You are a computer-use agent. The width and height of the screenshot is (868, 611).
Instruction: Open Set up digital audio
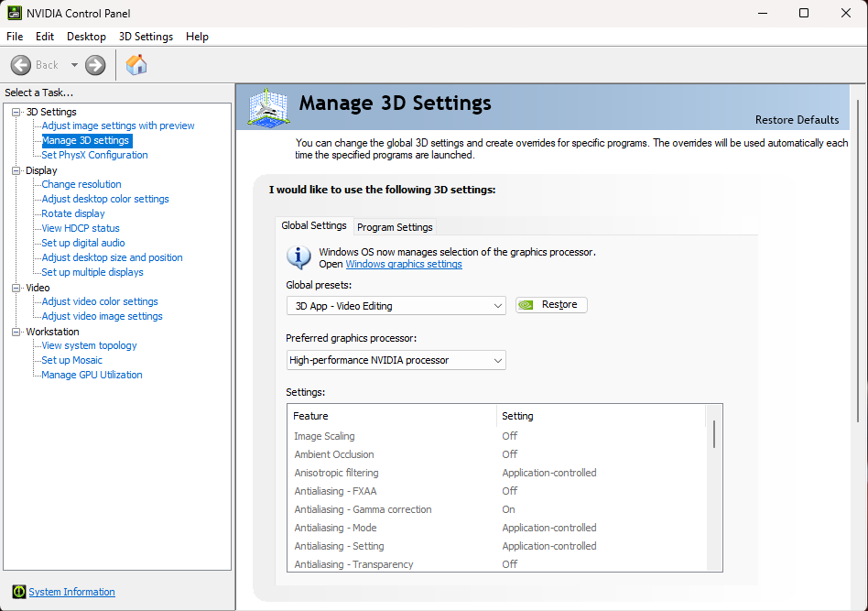pos(83,243)
